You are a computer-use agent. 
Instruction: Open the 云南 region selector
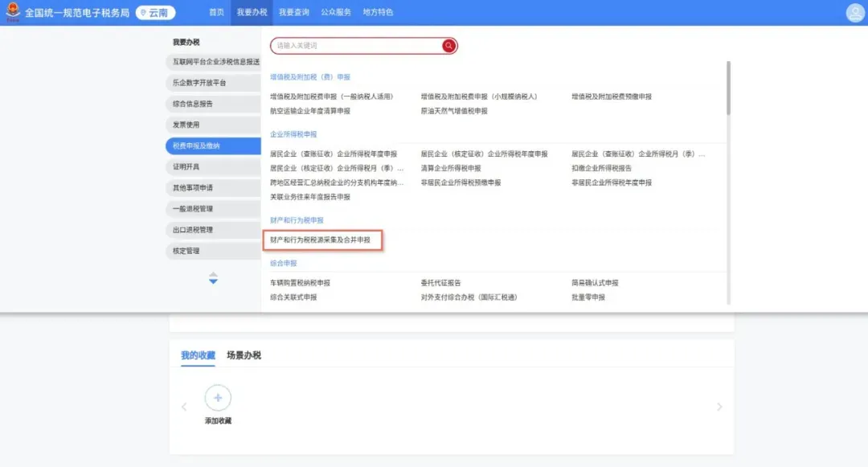coord(156,13)
